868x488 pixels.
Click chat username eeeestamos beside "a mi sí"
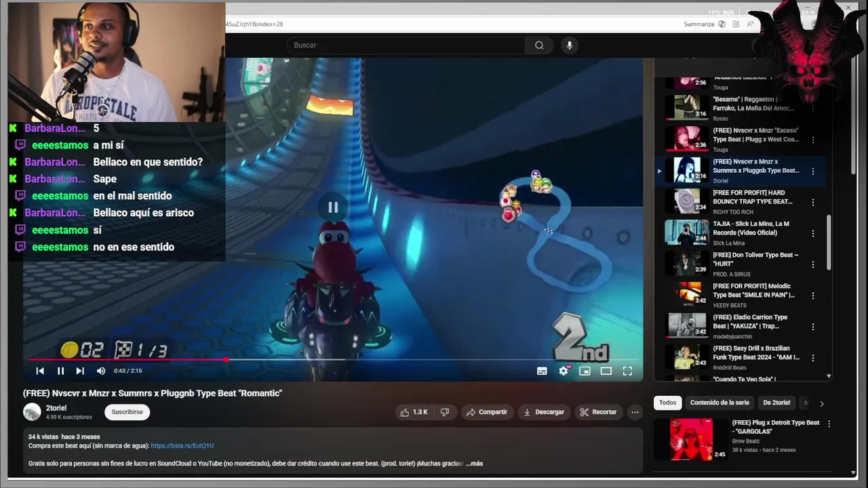60,145
